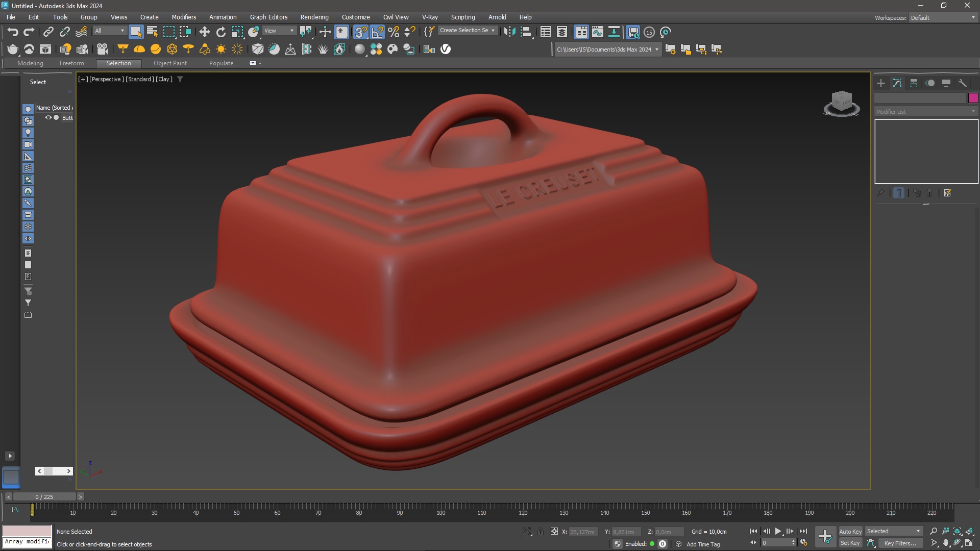The image size is (980, 551).
Task: Select the Select and Rotate tool
Action: (220, 32)
